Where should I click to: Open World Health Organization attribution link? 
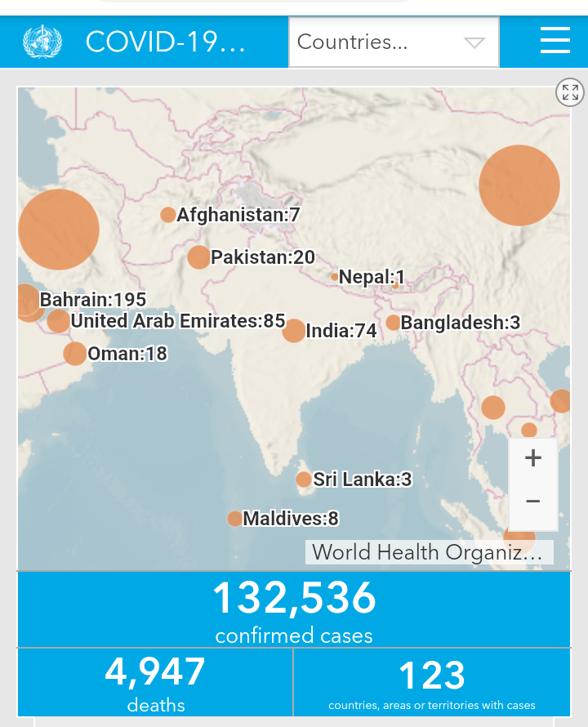point(430,552)
